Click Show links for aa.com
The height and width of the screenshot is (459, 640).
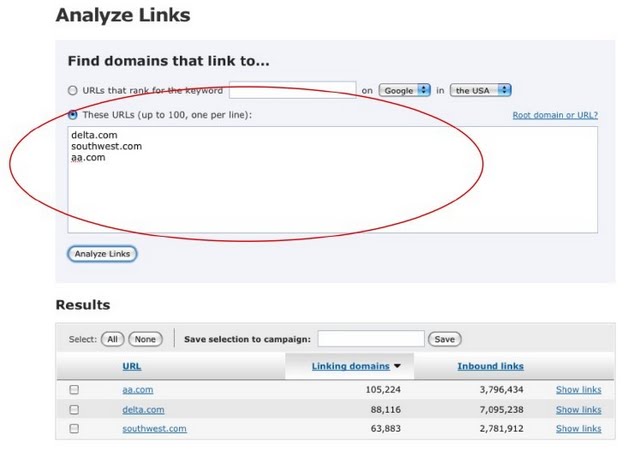click(x=578, y=390)
